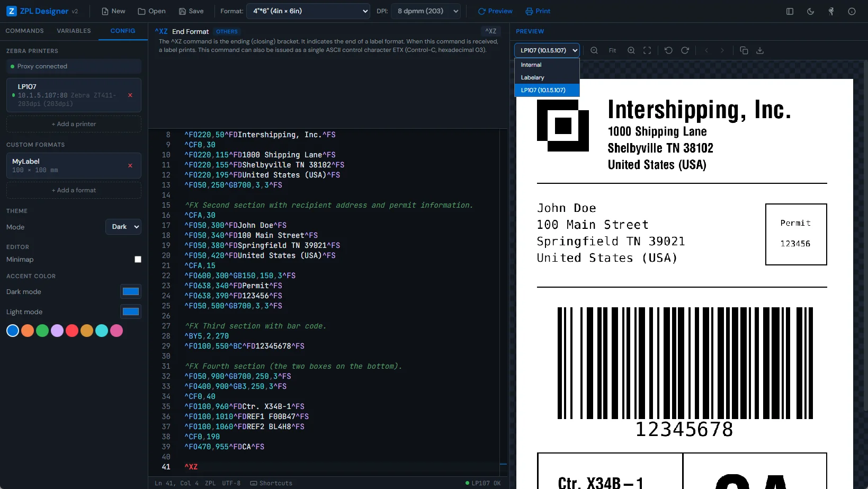Click Add a printer

click(74, 124)
